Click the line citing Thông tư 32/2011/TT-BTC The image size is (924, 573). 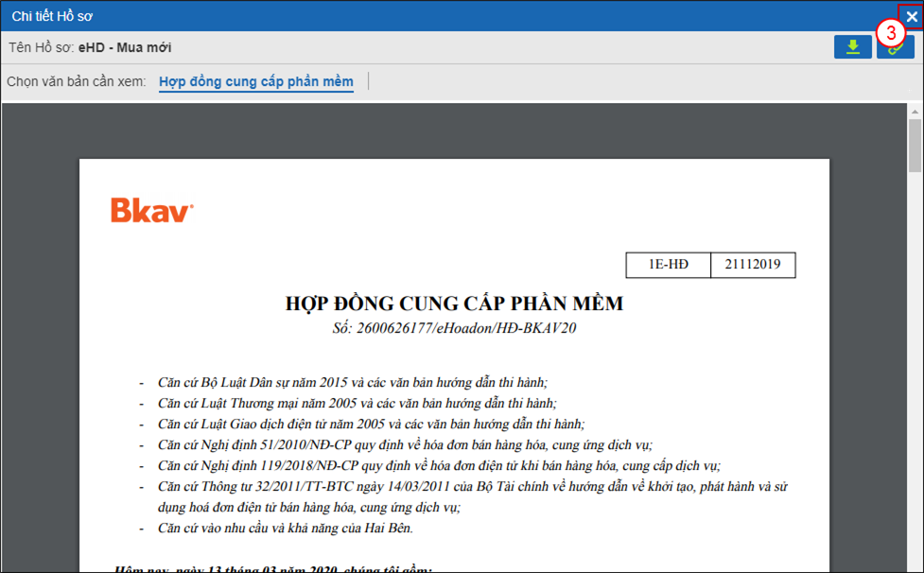click(473, 496)
